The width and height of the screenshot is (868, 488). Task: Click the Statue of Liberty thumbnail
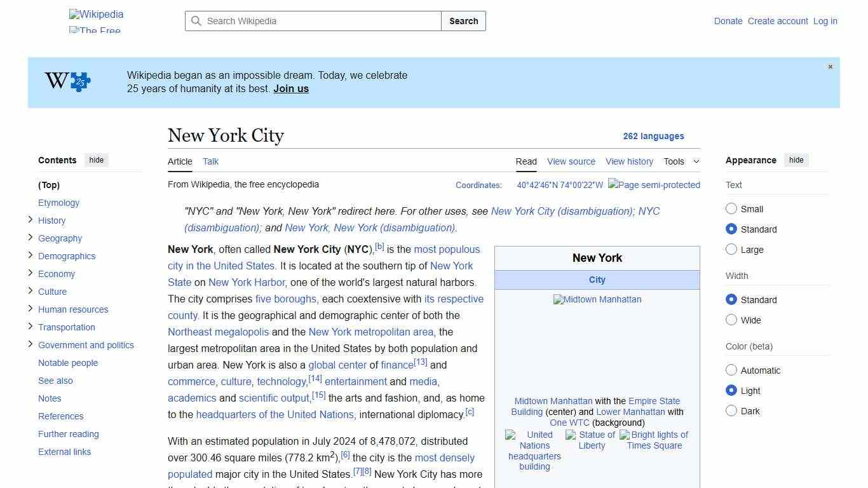pyautogui.click(x=591, y=440)
